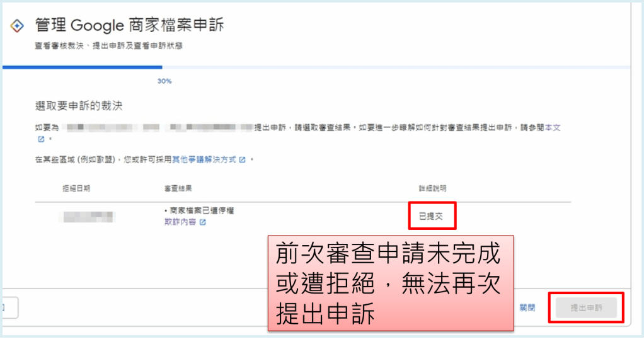Open the 詐欺內容 policy link
The height and width of the screenshot is (349, 644).
[180, 222]
